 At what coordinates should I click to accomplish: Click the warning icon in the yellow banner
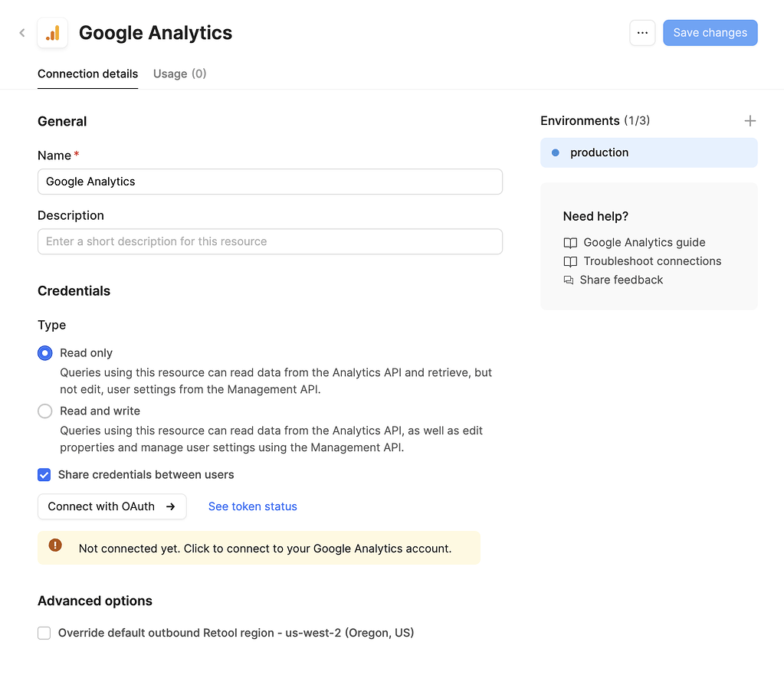coord(54,545)
